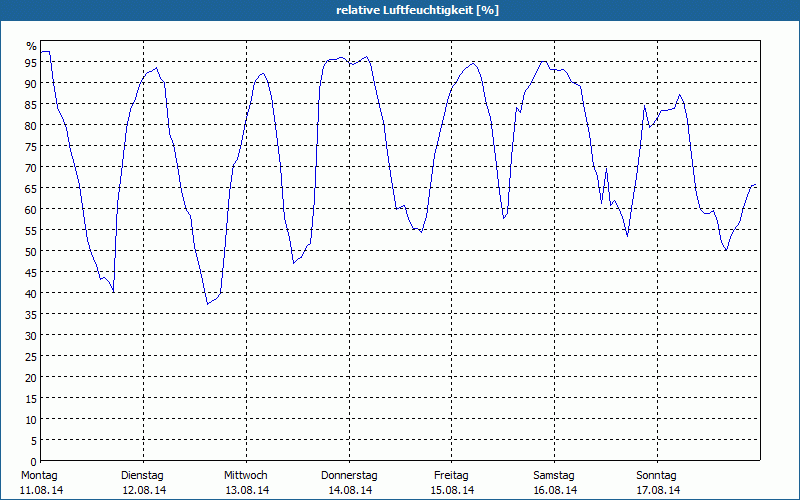800x500 pixels.
Task: Click the 'Freitag' day label
Action: coord(451,476)
